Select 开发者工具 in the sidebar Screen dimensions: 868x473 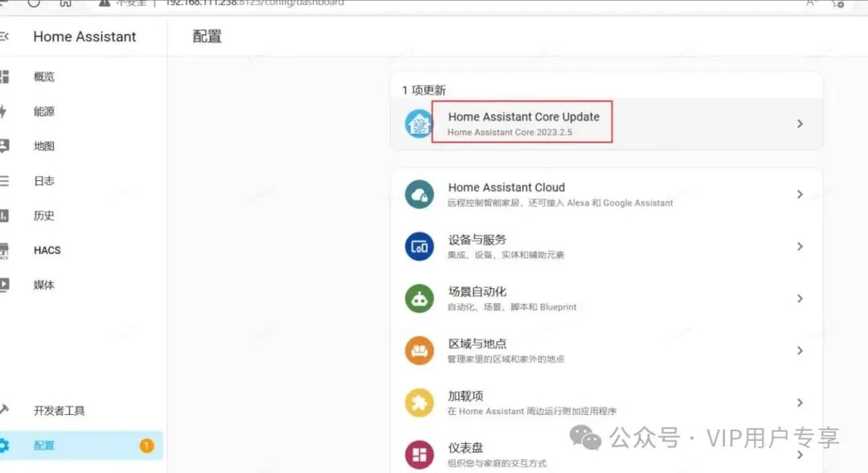click(x=59, y=410)
